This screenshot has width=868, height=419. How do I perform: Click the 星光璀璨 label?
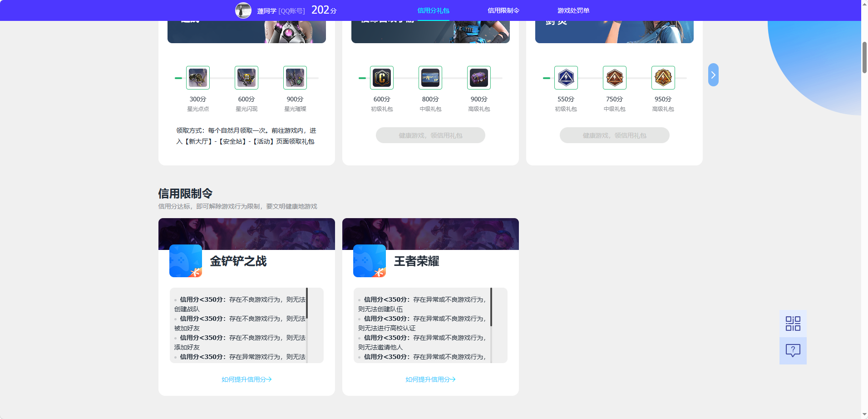(295, 109)
